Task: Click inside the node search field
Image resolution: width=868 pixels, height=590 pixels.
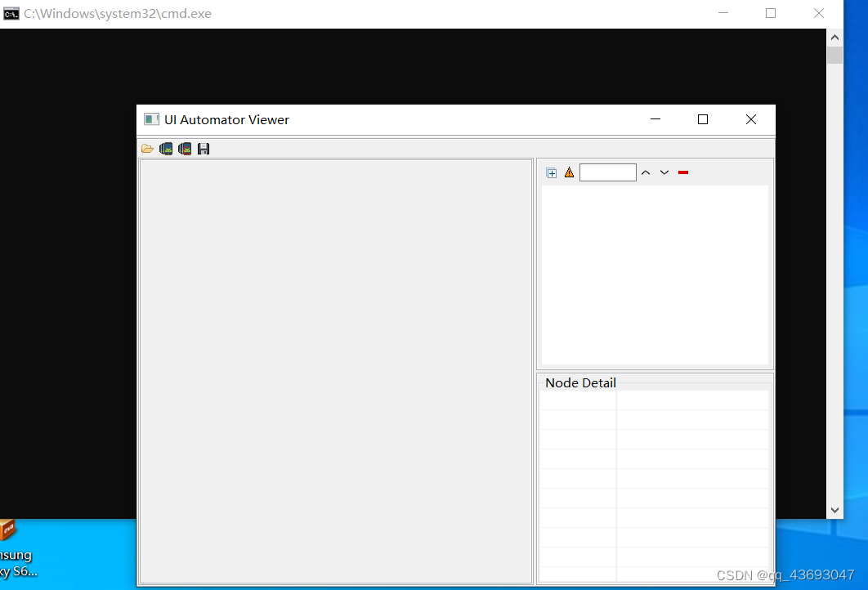Action: [x=608, y=172]
